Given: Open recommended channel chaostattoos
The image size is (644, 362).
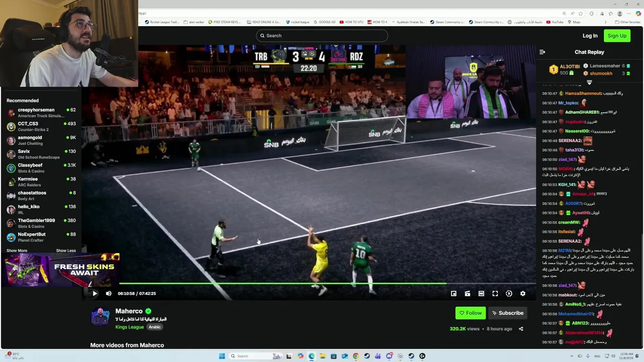Looking at the screenshot, I should click(40, 196).
